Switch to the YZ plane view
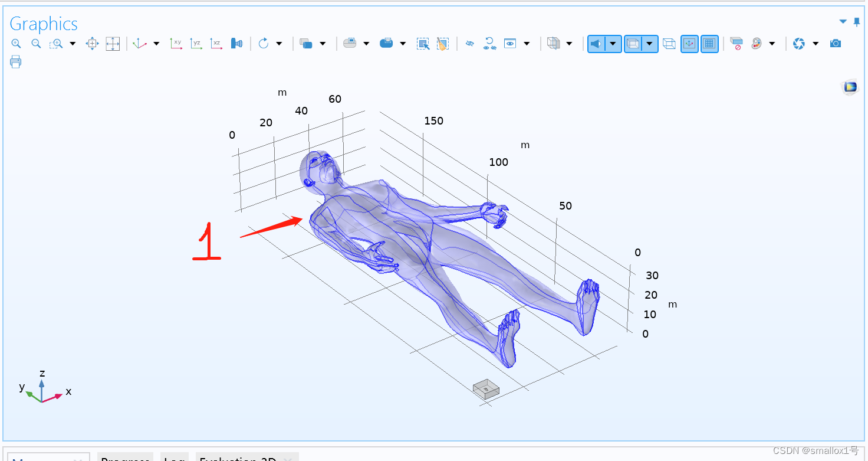 (x=196, y=43)
